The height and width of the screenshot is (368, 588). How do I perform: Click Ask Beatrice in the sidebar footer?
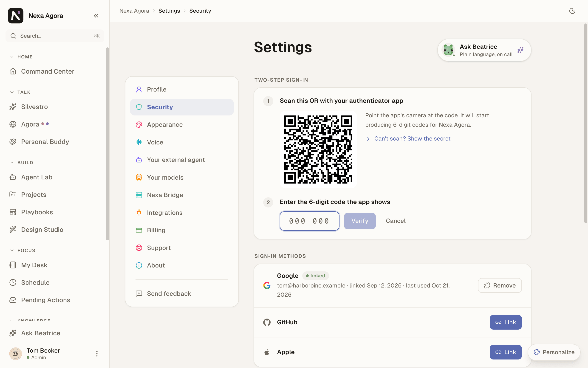[55, 333]
